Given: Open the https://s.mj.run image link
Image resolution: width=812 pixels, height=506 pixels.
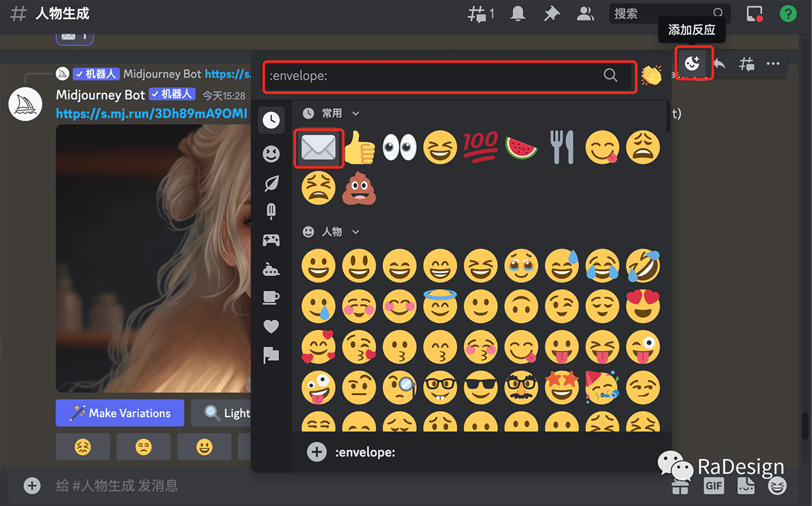Looking at the screenshot, I should (152, 113).
